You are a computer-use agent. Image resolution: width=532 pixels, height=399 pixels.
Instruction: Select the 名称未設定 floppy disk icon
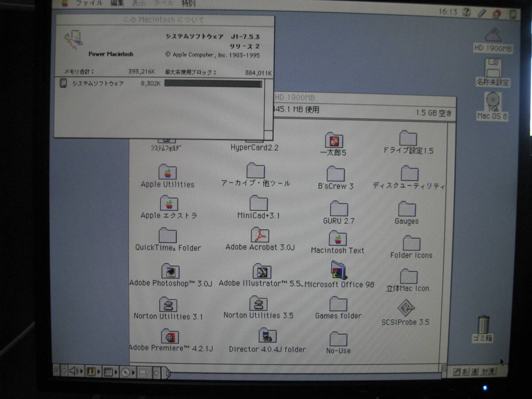[x=493, y=68]
